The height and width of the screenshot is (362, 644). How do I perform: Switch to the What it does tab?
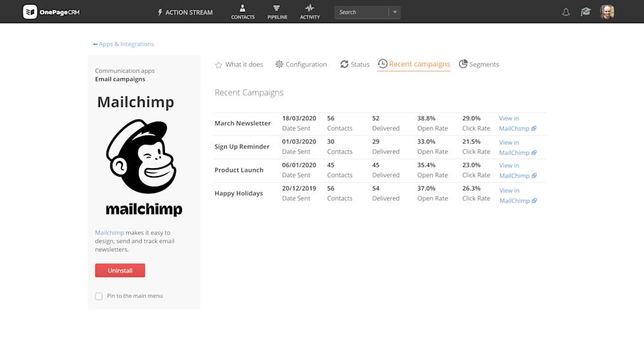[x=239, y=64]
